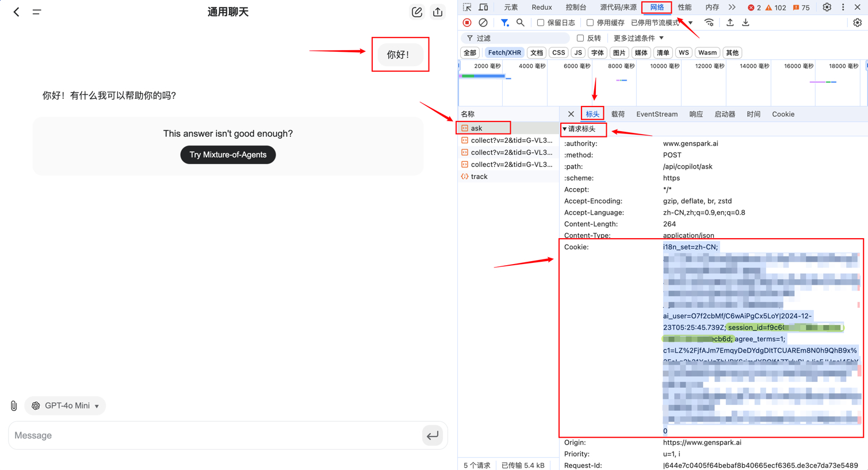This screenshot has height=470, width=868.
Task: Open the Cookie details tab
Action: point(783,114)
